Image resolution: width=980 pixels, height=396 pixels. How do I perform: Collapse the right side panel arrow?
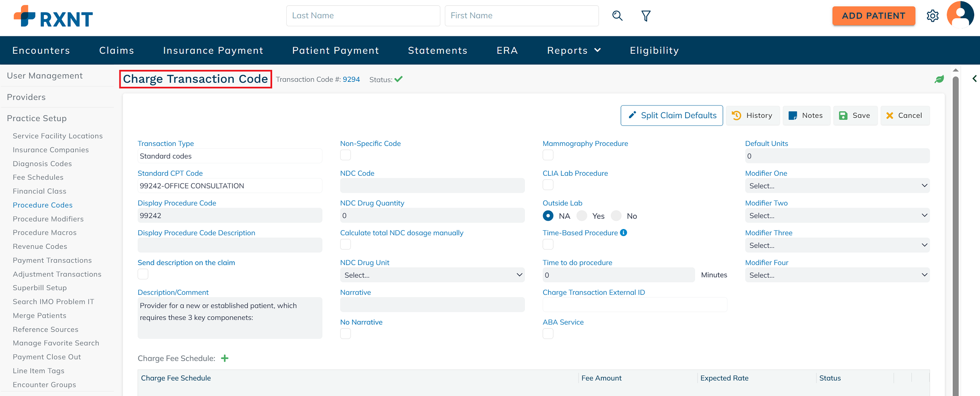point(974,79)
